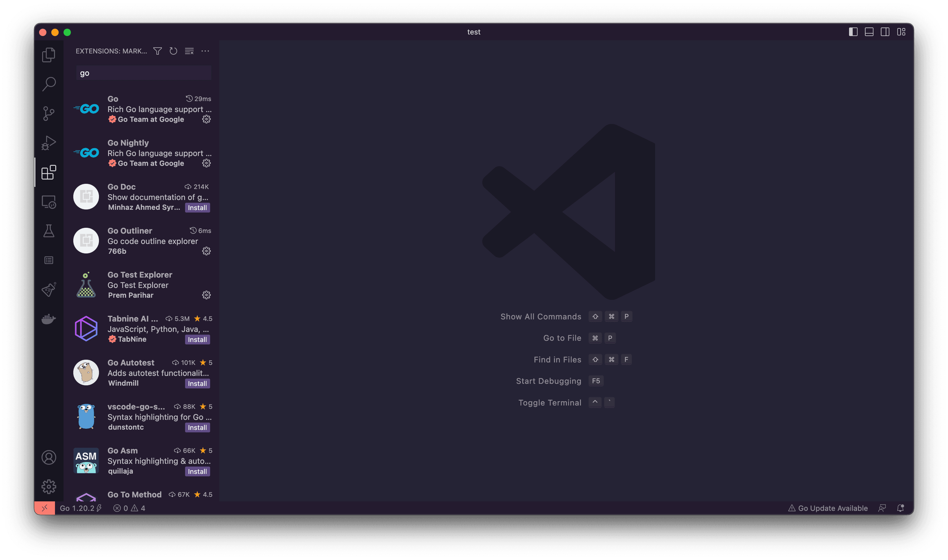Toggle primary side bar visibility
The width and height of the screenshot is (948, 560).
point(853,32)
